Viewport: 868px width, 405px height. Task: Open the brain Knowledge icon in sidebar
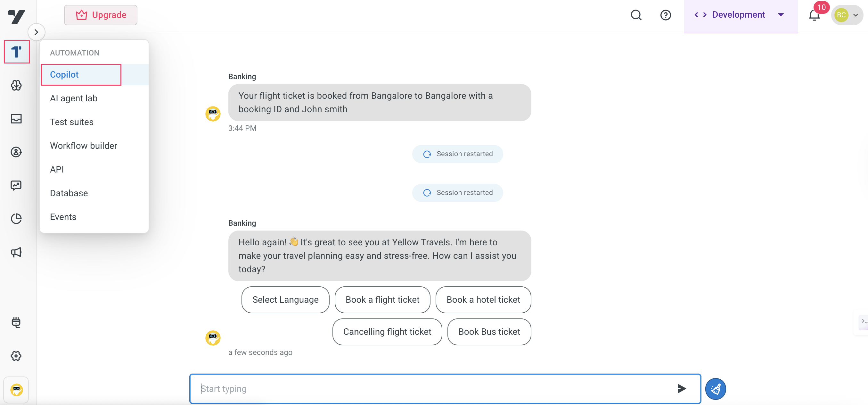(x=16, y=86)
